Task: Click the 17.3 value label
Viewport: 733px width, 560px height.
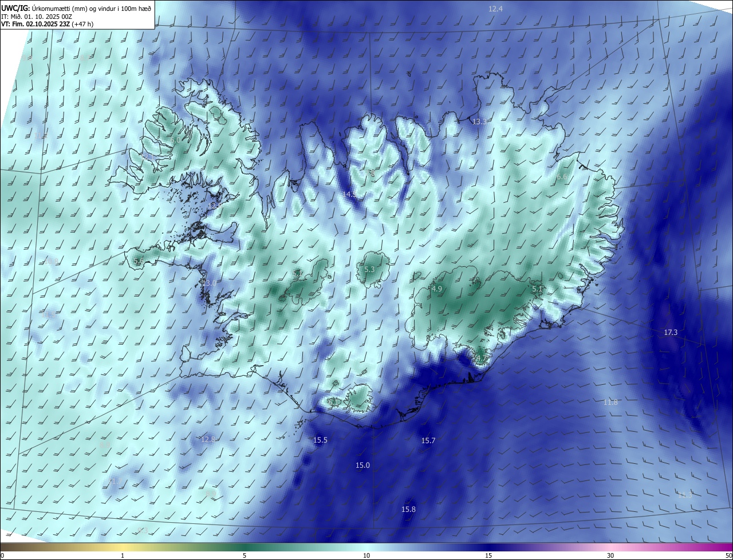Action: [x=671, y=332]
